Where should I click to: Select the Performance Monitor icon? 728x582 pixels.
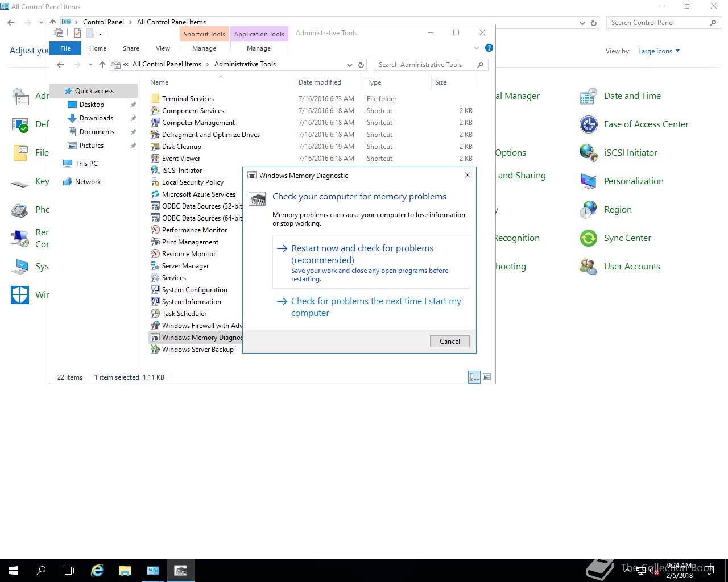click(x=155, y=230)
